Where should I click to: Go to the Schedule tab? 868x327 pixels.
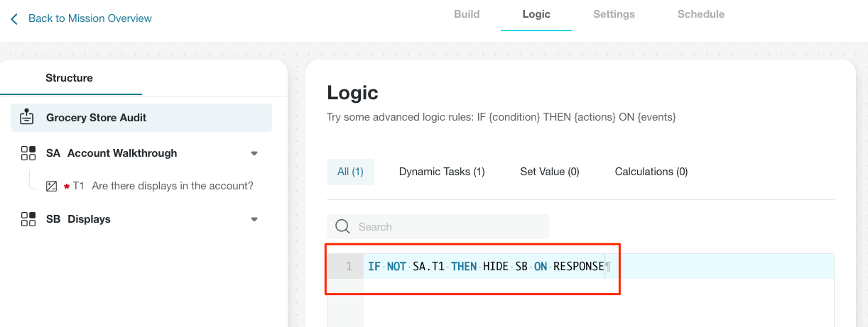point(701,14)
